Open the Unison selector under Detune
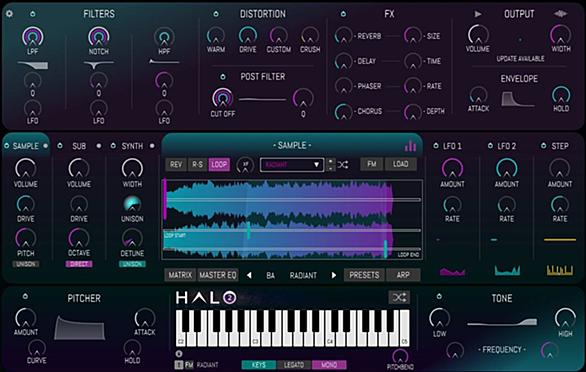Screen dimensions: 586x372 pyautogui.click(x=132, y=264)
